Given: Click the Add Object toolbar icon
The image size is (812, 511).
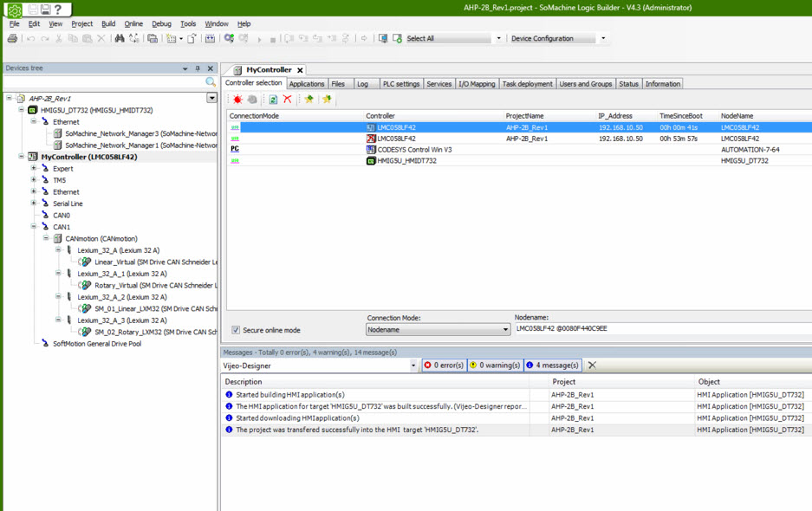Looking at the screenshot, I should tap(172, 38).
